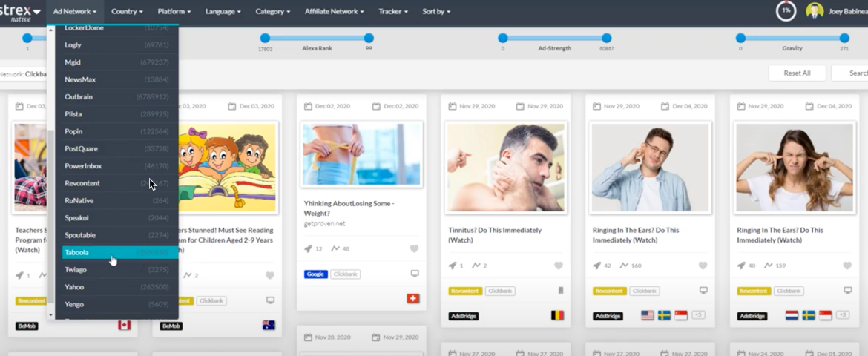Open the man pointing at ear image
This screenshot has width=868, height=356.
(x=506, y=167)
